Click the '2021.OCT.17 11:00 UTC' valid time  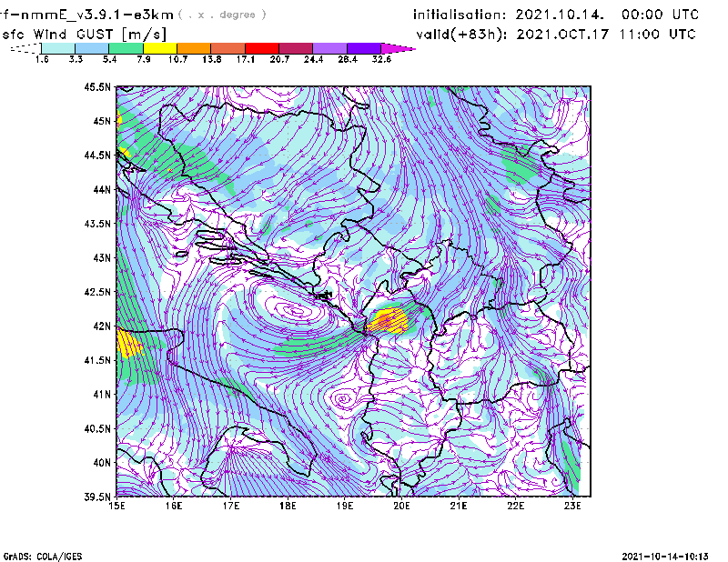606,35
